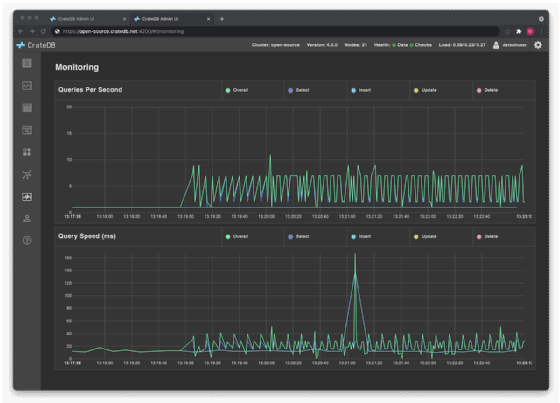
Task: Toggle Select series in Query Speed chart
Action: click(x=299, y=237)
